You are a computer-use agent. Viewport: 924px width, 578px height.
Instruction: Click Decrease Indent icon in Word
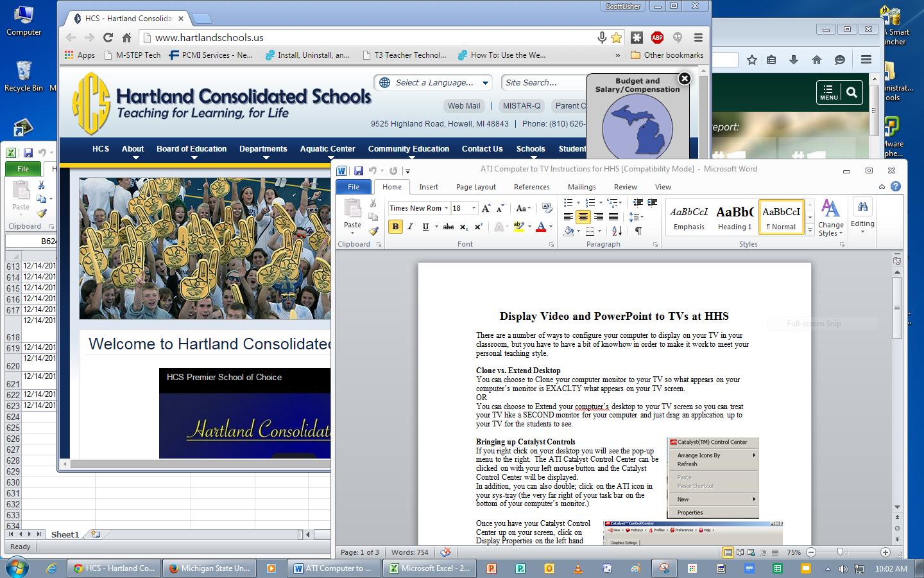(638, 203)
